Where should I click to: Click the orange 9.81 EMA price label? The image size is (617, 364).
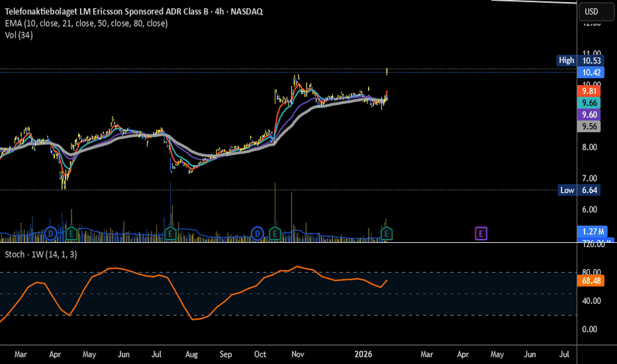click(x=589, y=91)
